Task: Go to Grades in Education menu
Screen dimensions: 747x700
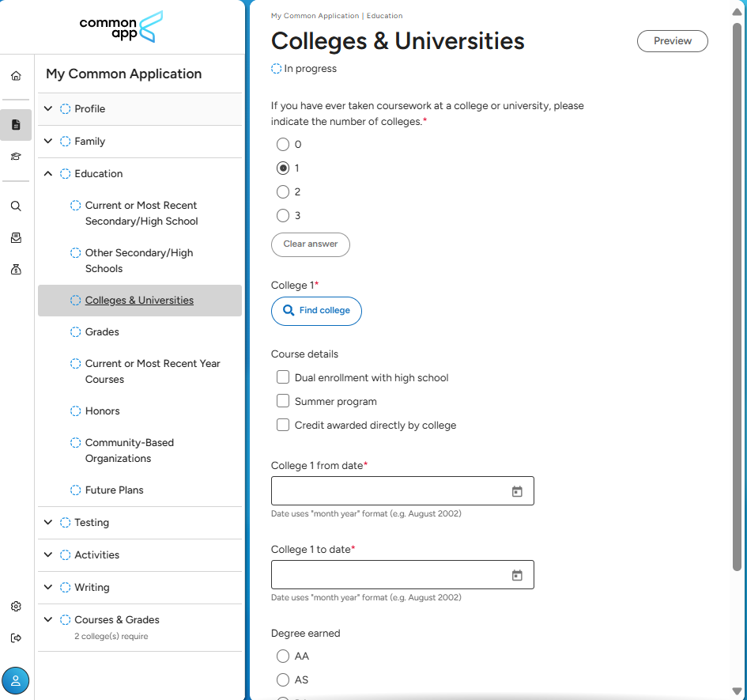Action: [x=102, y=332]
